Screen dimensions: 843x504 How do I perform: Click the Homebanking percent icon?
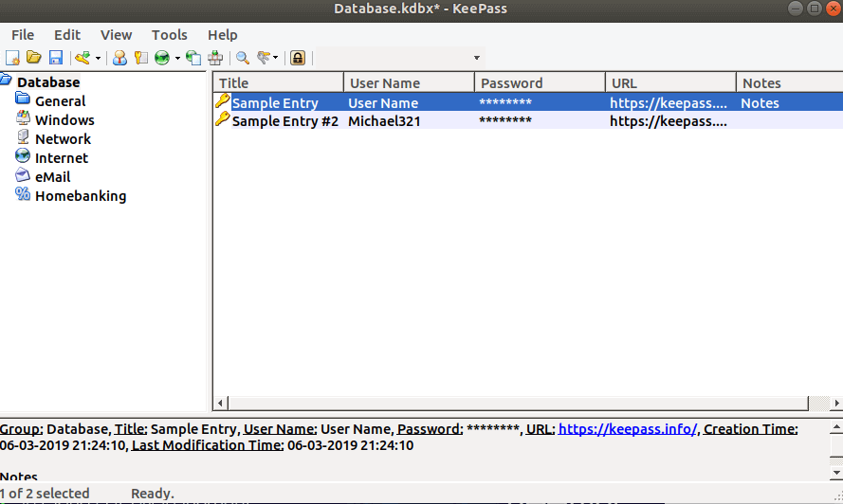tap(23, 193)
